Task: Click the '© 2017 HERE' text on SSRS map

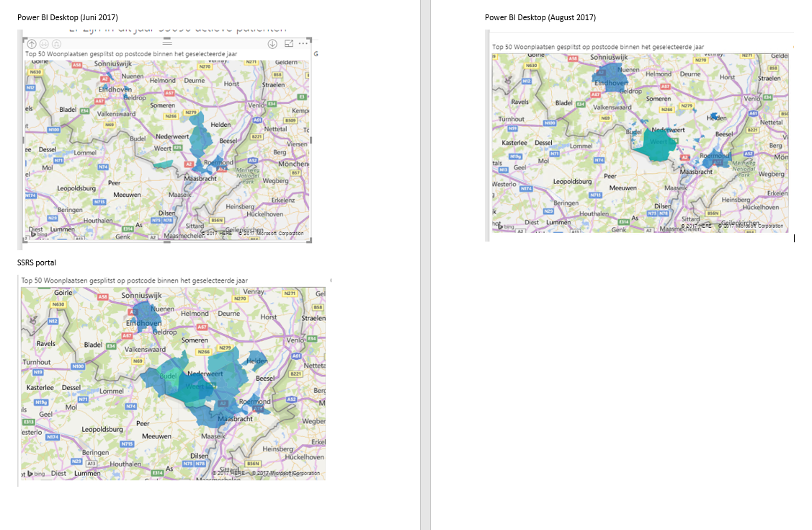Action: [228, 473]
